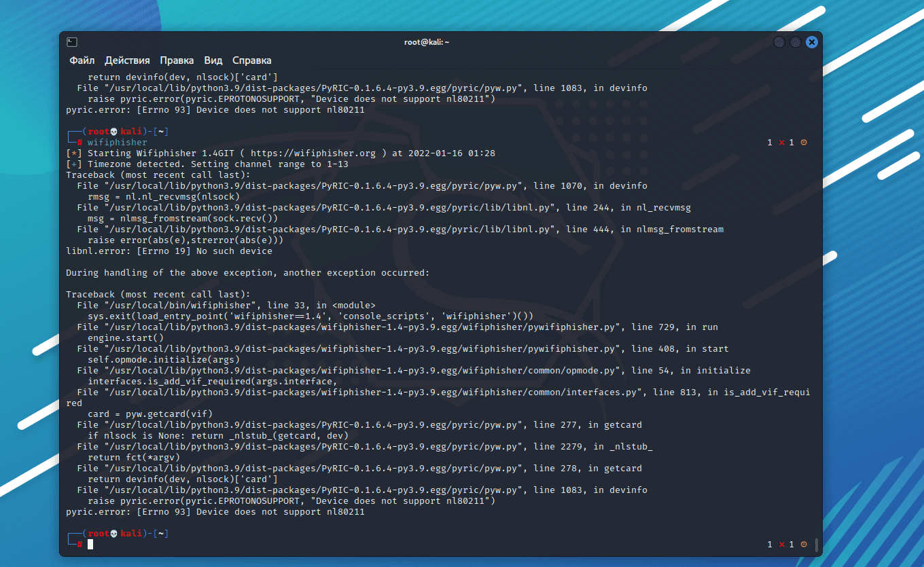Click the 'return fct(*argv)' line
This screenshot has width=924, height=567.
[134, 458]
